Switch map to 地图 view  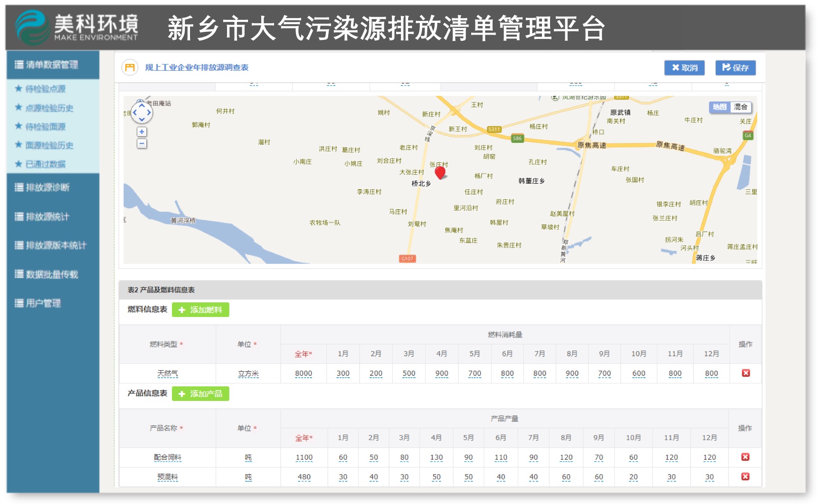click(720, 107)
